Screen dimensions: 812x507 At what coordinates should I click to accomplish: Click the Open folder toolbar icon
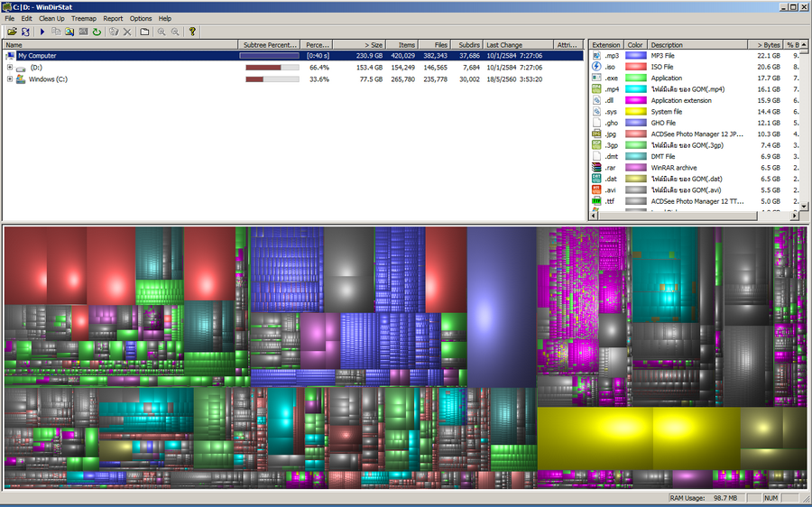pos(12,32)
